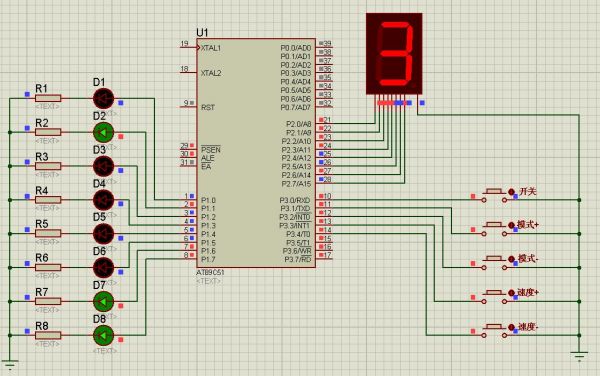Click the 速度+ push button
This screenshot has height=376, width=600.
[x=494, y=296]
